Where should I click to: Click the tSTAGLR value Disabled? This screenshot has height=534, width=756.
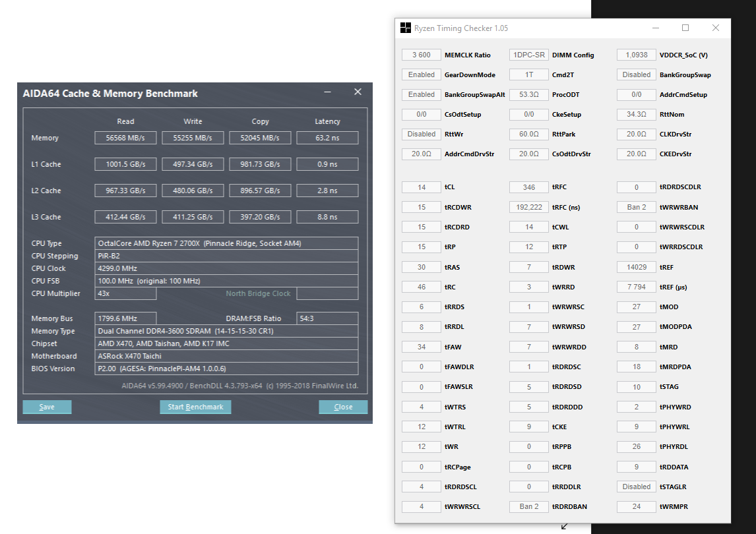(x=637, y=487)
